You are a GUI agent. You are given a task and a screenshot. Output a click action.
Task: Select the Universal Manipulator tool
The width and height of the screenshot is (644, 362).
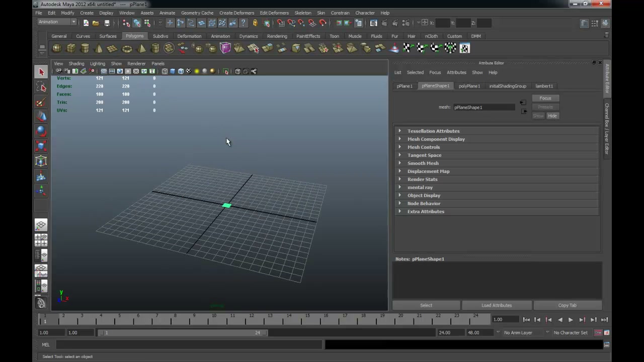tap(41, 161)
